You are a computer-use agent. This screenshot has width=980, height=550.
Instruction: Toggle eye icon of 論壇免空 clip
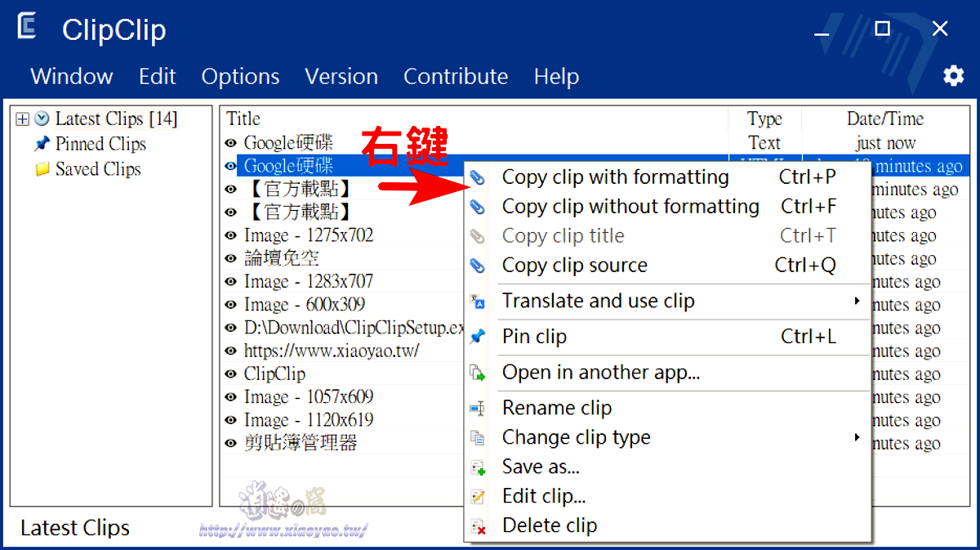tap(230, 259)
